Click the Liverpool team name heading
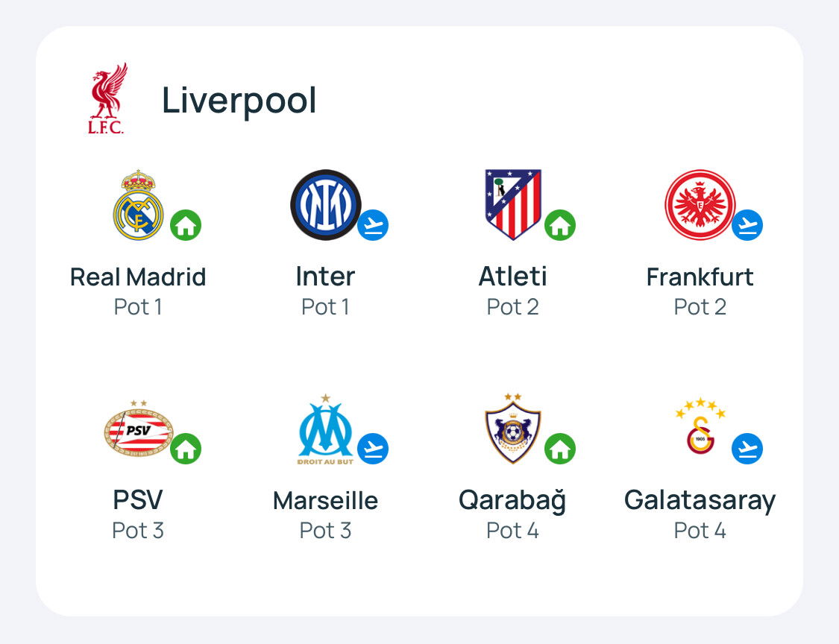 pyautogui.click(x=239, y=101)
